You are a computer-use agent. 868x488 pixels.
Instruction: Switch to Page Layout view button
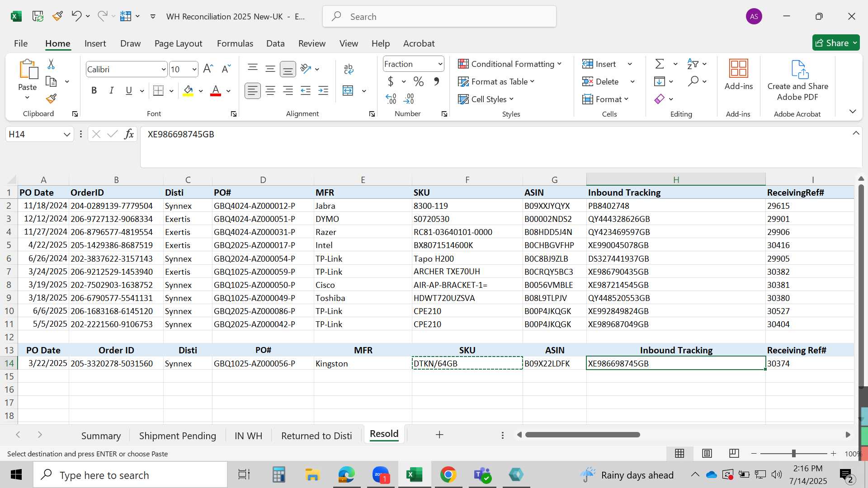click(x=707, y=453)
